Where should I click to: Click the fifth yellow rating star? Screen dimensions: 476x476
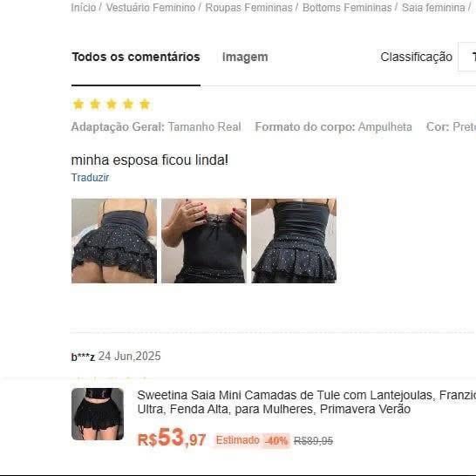coord(145,104)
